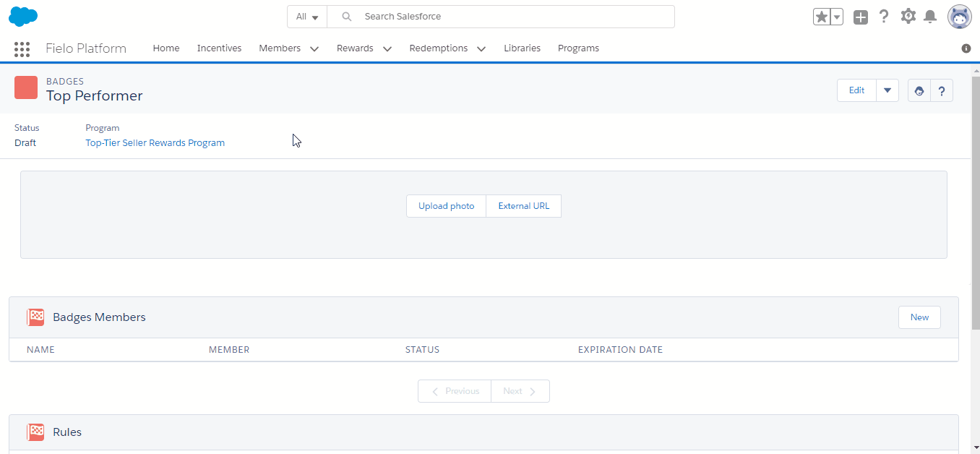Click the search magnifier icon
This screenshot has width=980, height=454.
coord(347,17)
